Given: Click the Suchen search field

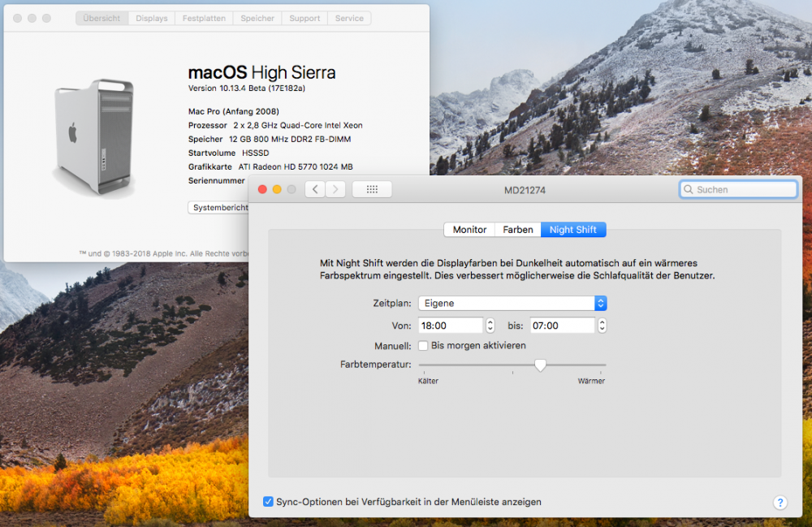Looking at the screenshot, I should [x=738, y=189].
